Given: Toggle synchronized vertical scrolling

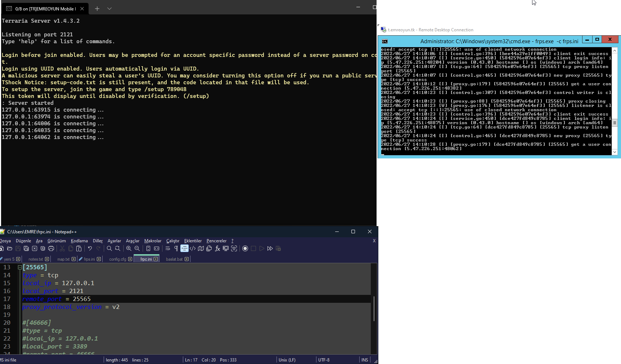Looking at the screenshot, I should pos(148,248).
